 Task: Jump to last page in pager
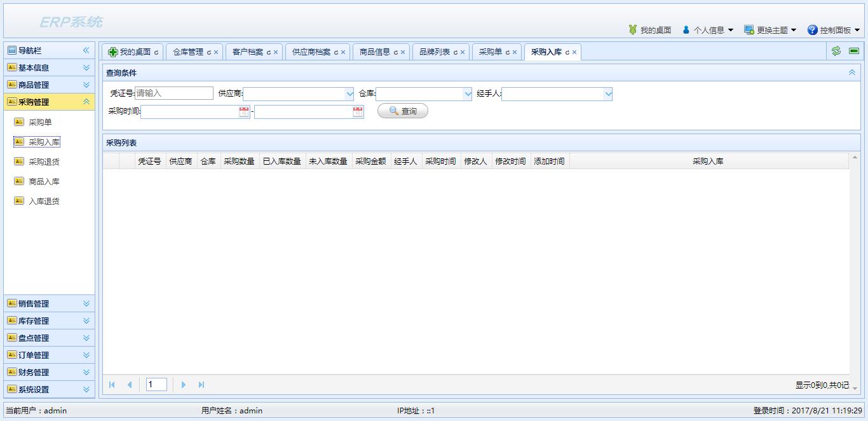click(201, 385)
